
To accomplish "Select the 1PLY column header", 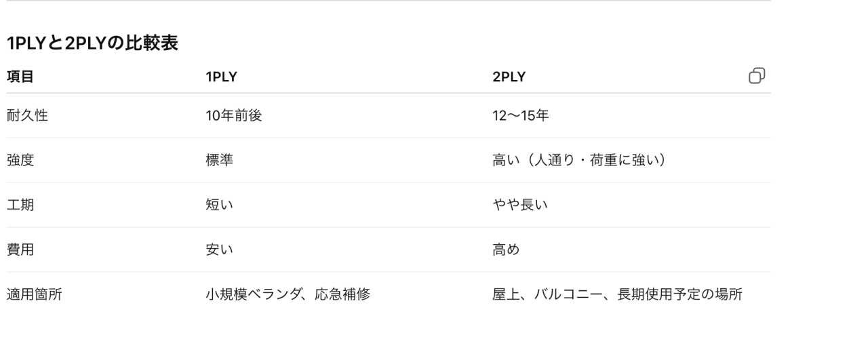I will (221, 77).
